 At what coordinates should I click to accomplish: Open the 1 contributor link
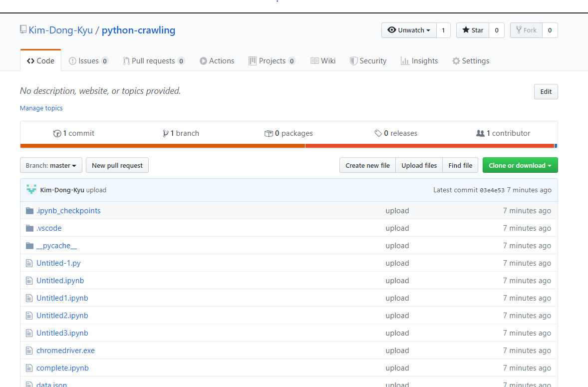(x=503, y=133)
